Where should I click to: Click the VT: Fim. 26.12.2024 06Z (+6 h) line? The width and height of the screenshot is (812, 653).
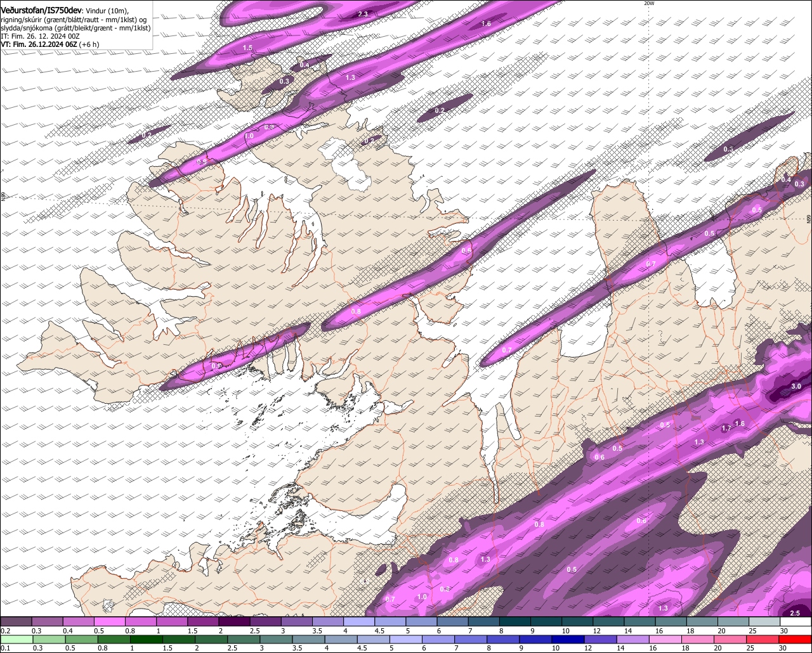click(49, 44)
